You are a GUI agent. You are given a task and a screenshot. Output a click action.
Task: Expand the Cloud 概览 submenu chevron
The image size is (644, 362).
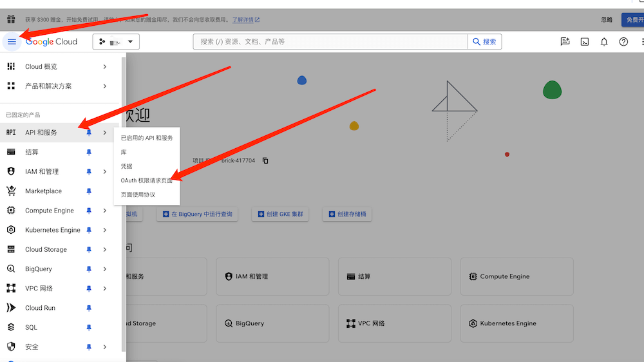(105, 67)
